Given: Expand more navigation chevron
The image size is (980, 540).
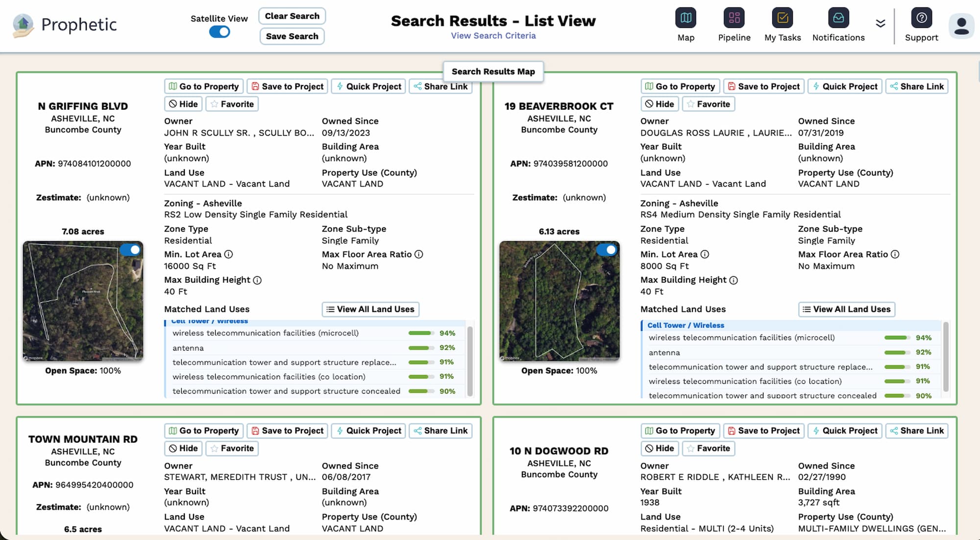Looking at the screenshot, I should pos(881,23).
